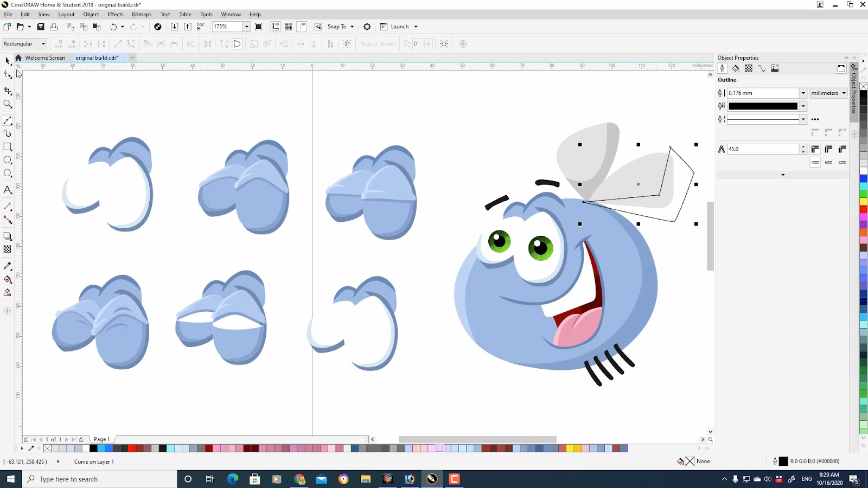
Task: Publish document to PDF
Action: tap(201, 27)
